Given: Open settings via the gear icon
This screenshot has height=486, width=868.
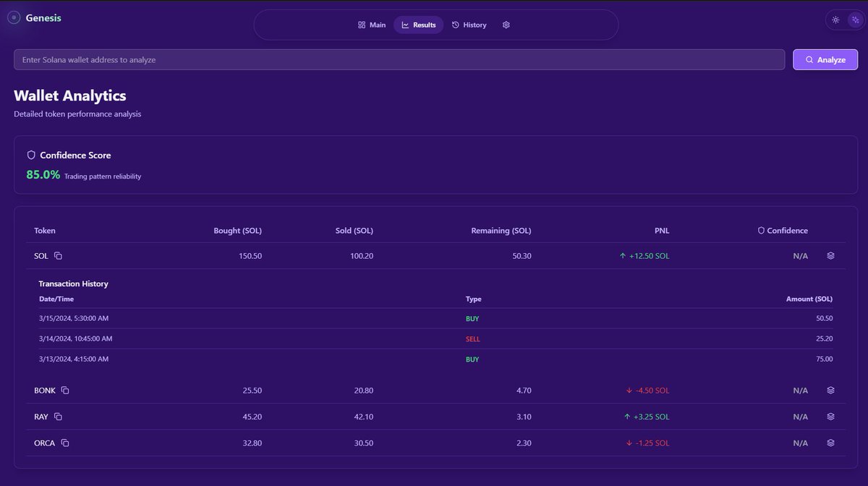Looking at the screenshot, I should pyautogui.click(x=506, y=25).
